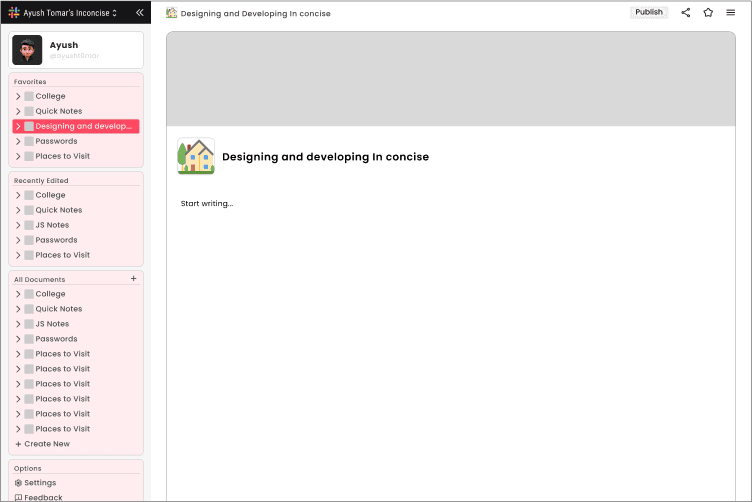Expand Places to Visit in Favorites
This screenshot has height=502, width=752.
(18, 156)
